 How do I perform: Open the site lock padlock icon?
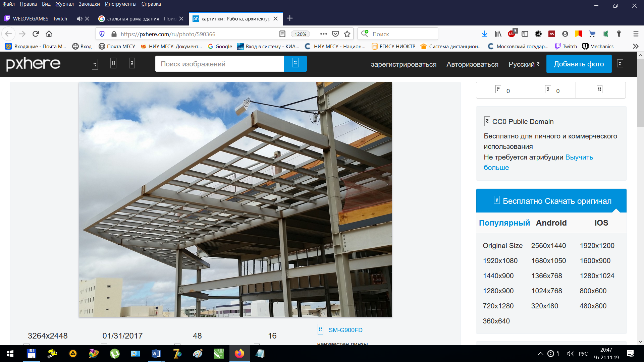114,34
